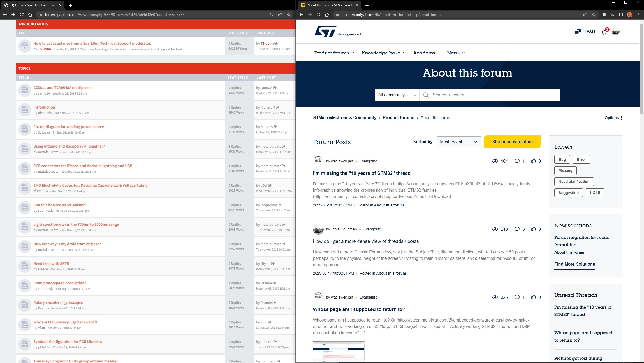Image resolution: width=644 pixels, height=363 pixels.
Task: Switch to About this forum browser tab
Action: tap(330, 5)
